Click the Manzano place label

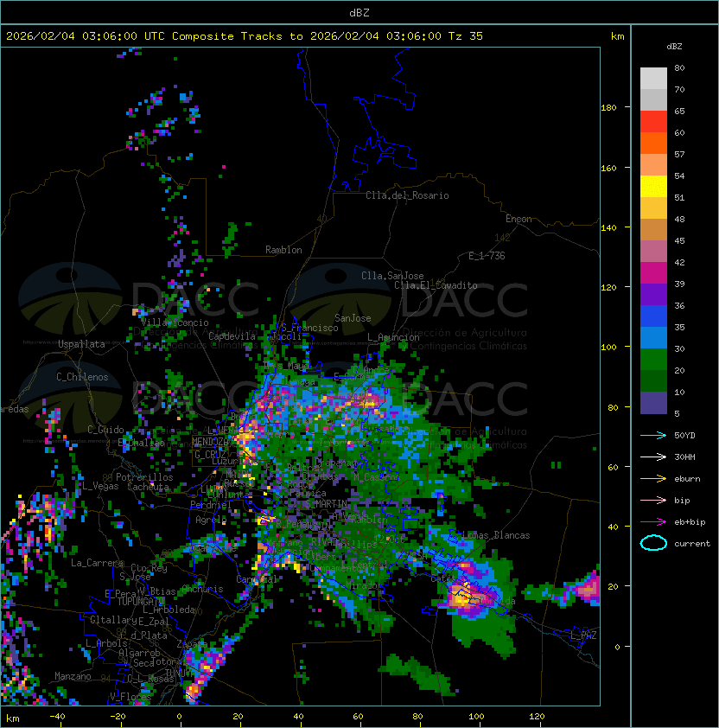73,676
